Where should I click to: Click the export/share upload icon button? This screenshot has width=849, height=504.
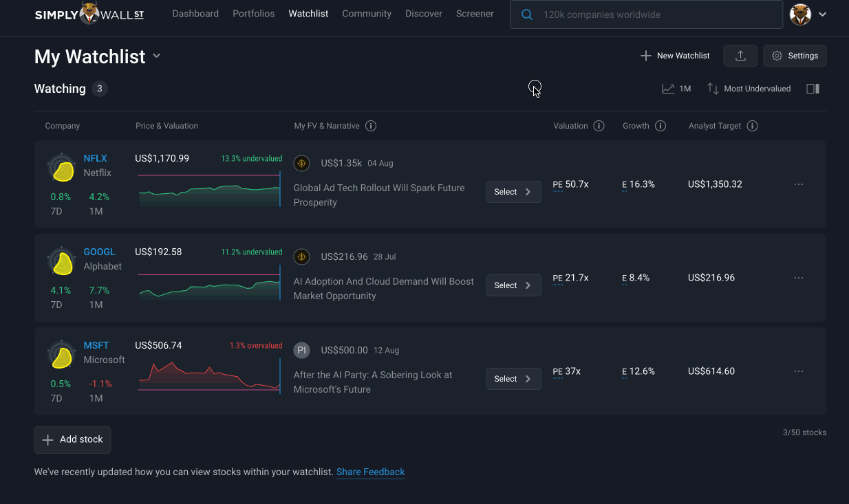pyautogui.click(x=740, y=56)
